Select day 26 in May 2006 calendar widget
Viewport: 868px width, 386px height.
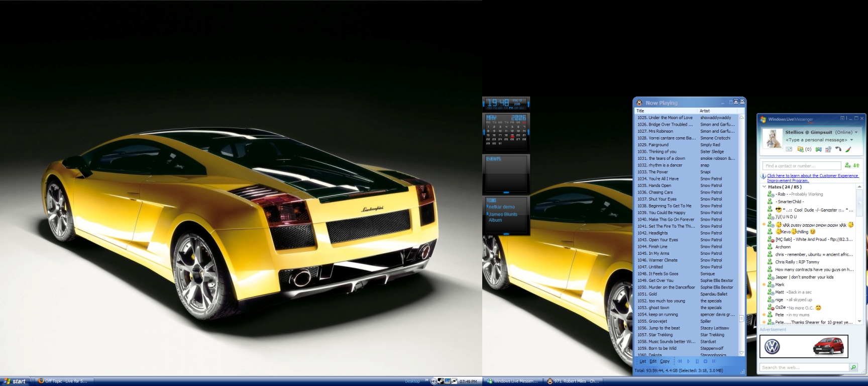coord(512,139)
